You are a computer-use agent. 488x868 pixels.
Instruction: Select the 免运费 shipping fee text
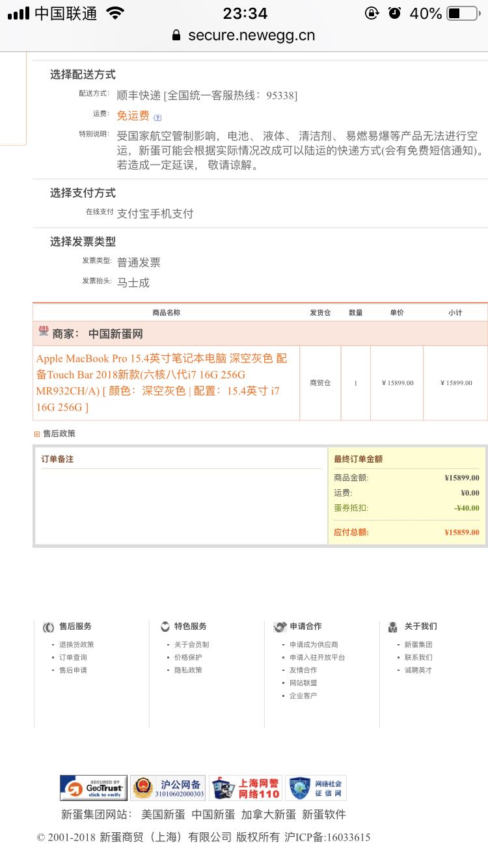(x=133, y=116)
